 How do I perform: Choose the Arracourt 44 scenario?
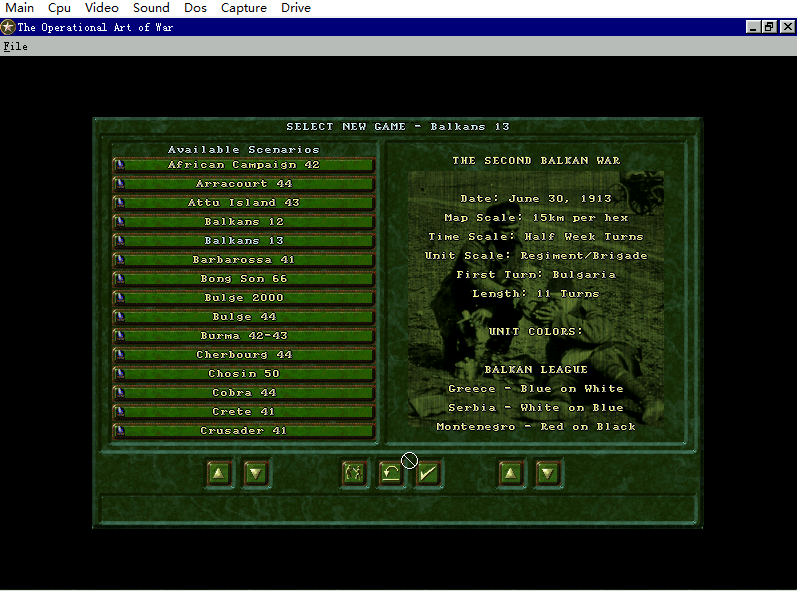(x=244, y=183)
